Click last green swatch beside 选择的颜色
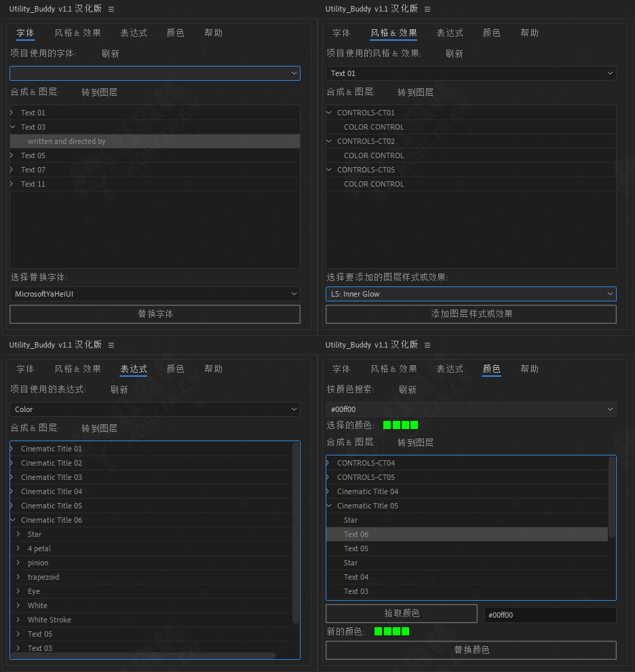635x672 pixels. tap(414, 425)
